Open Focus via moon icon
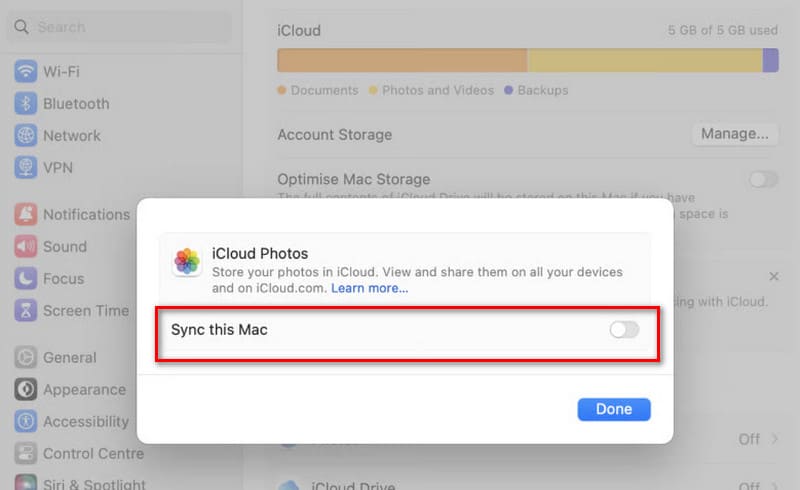The width and height of the screenshot is (800, 490). [x=26, y=278]
